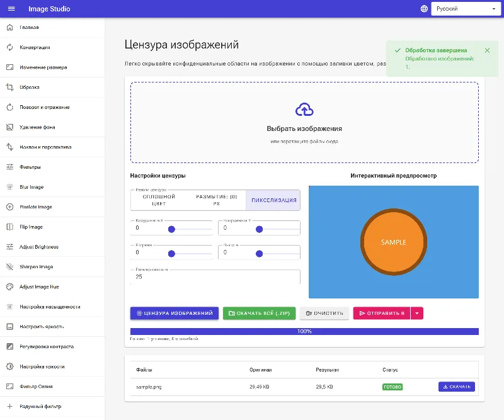Image resolution: width=504 pixels, height=420 pixels.
Task: Open the hamburger menu icon
Action: point(11,9)
